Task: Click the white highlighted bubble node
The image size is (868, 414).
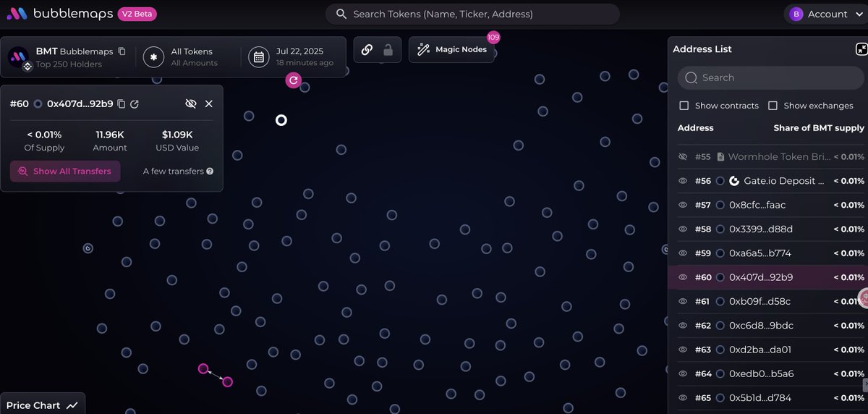Action: pos(281,120)
